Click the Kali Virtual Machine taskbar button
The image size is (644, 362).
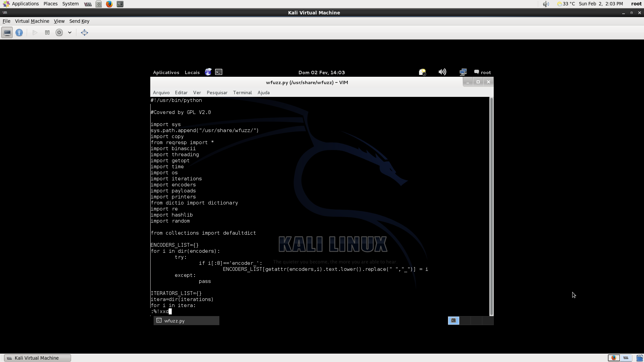(38, 358)
